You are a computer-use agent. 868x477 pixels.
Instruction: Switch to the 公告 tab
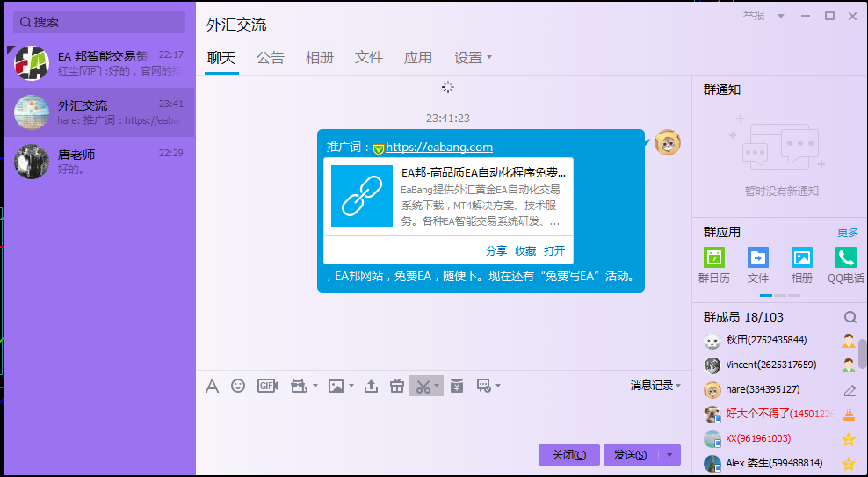click(x=271, y=58)
